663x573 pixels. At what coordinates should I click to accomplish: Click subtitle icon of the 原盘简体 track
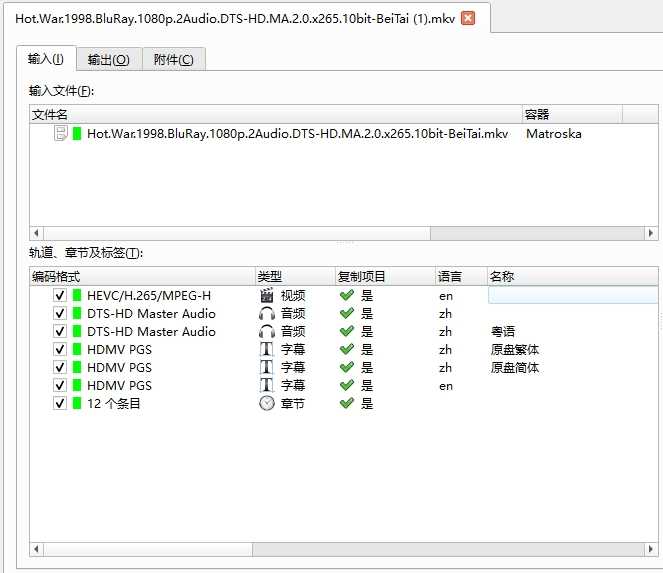[x=267, y=368]
